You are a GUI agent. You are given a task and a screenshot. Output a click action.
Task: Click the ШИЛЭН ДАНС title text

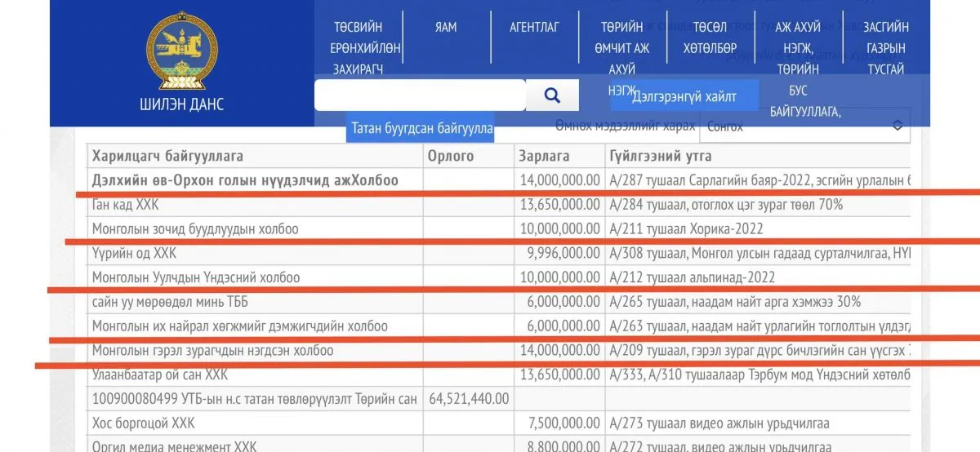[x=181, y=104]
